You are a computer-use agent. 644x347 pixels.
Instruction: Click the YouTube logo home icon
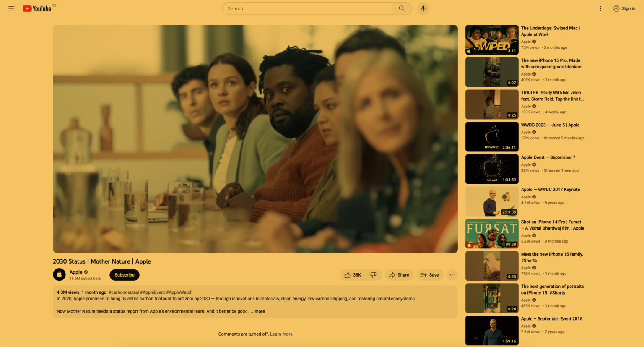37,8
